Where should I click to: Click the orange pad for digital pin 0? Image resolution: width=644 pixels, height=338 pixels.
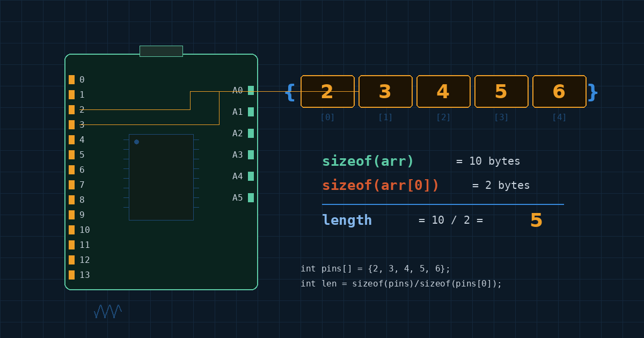click(71, 79)
